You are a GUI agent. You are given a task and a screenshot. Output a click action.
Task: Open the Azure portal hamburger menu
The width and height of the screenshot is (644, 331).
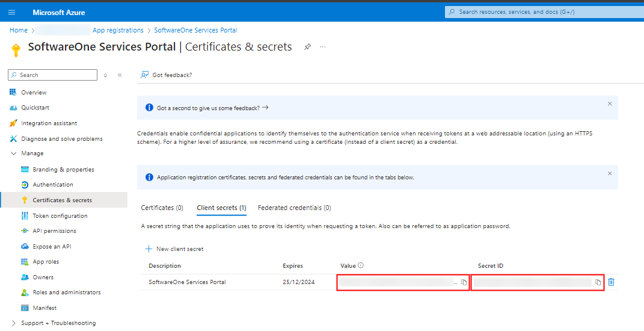pos(12,12)
